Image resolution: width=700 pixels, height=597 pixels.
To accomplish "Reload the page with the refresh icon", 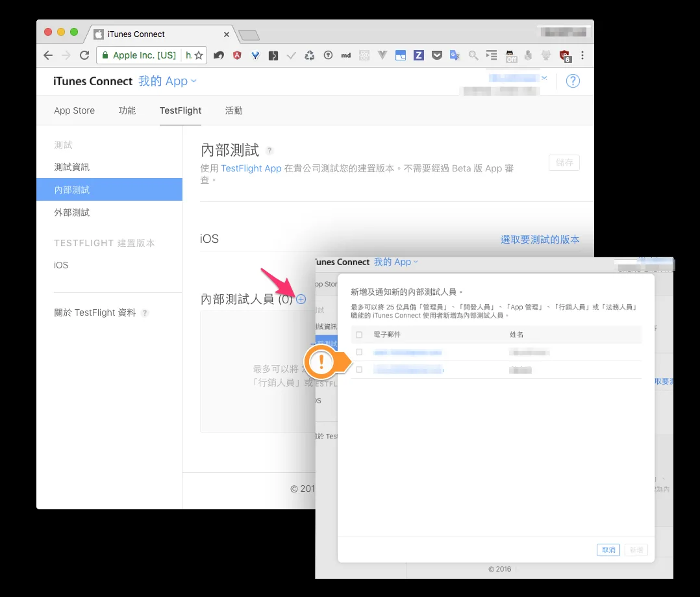I will click(x=84, y=55).
